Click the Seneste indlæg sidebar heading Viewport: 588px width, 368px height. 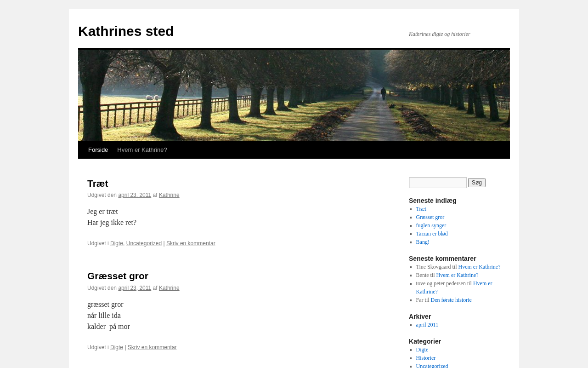coord(433,201)
